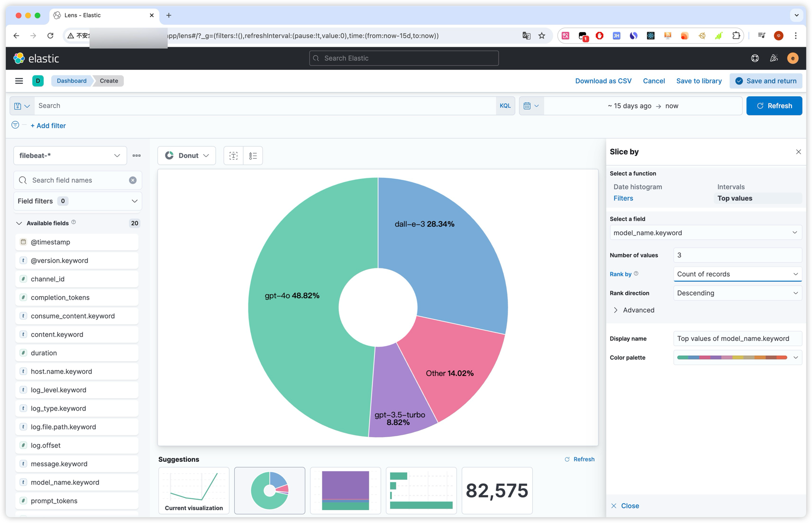Click Add filter link
This screenshot has width=812, height=523.
pyautogui.click(x=48, y=126)
